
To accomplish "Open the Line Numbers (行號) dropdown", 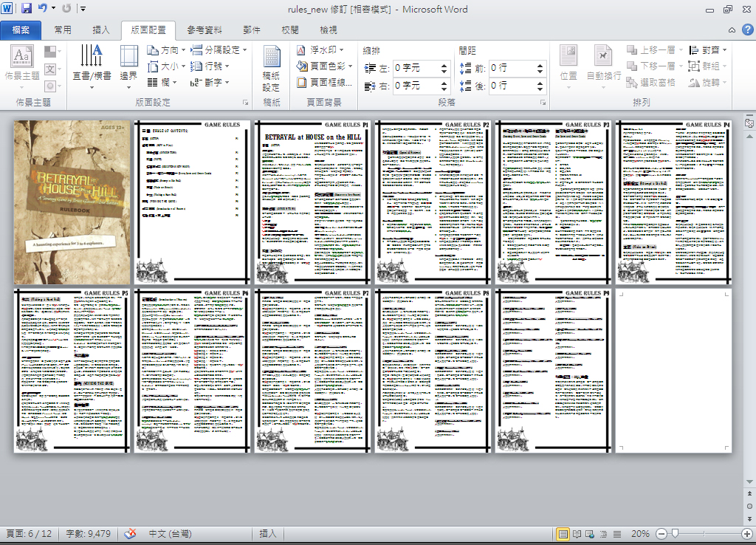I will coord(210,66).
